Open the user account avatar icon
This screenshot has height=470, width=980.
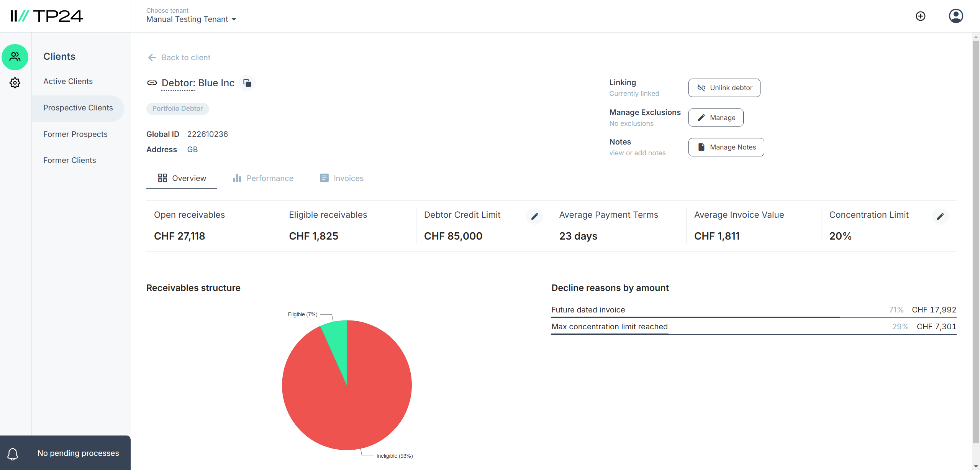[955, 16]
